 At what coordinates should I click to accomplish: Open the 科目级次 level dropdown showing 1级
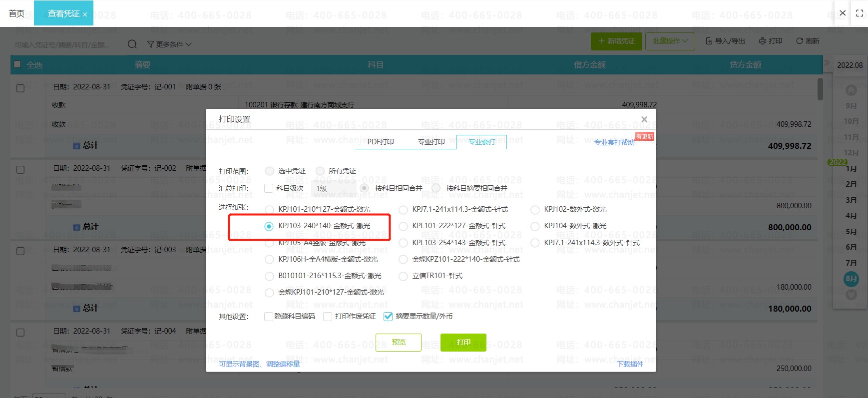(333, 188)
